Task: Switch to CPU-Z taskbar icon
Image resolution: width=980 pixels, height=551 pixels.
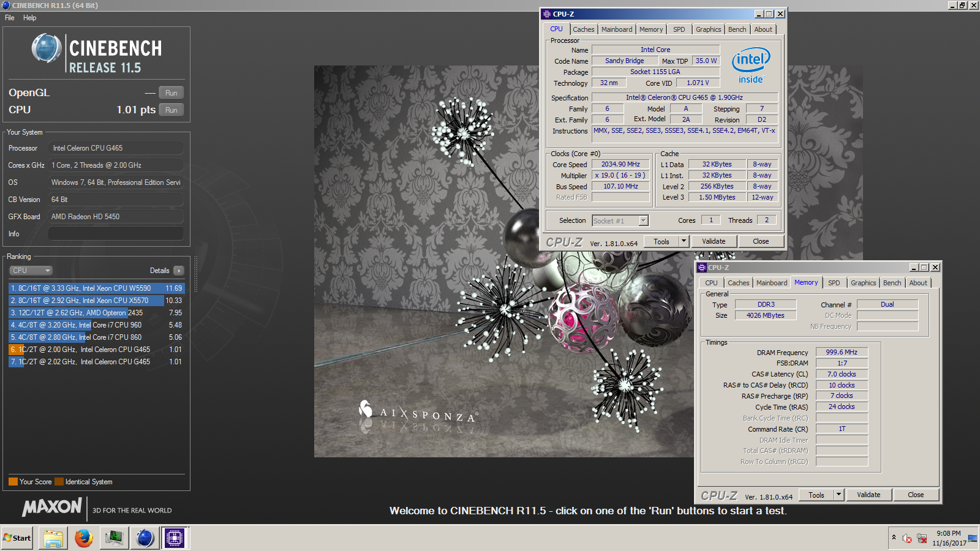Action: tap(175, 538)
